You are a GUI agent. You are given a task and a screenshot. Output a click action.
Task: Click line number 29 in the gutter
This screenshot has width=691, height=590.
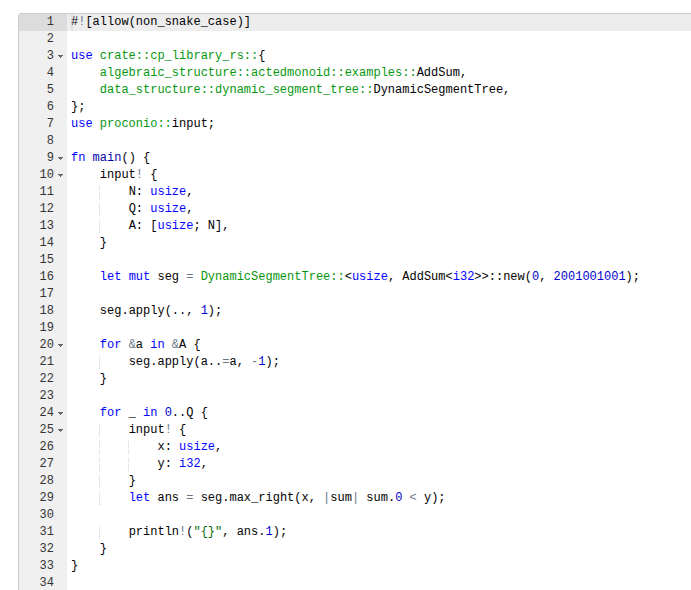47,497
